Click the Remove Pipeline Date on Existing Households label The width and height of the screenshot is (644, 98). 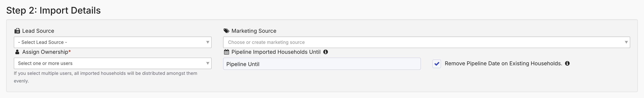(503, 63)
